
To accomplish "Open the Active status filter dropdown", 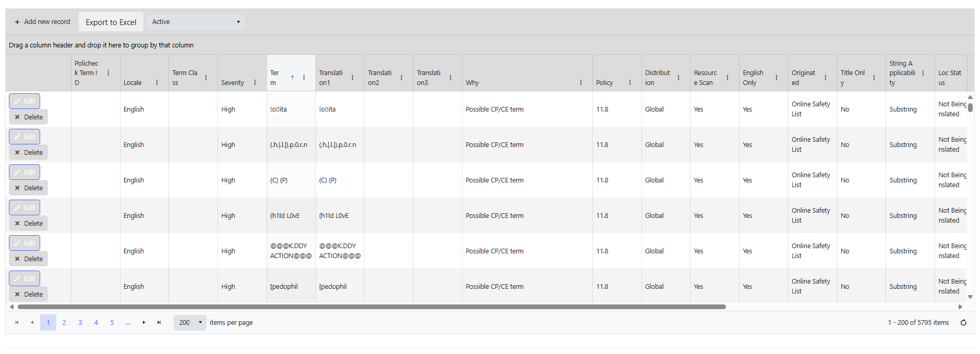I will pos(196,22).
